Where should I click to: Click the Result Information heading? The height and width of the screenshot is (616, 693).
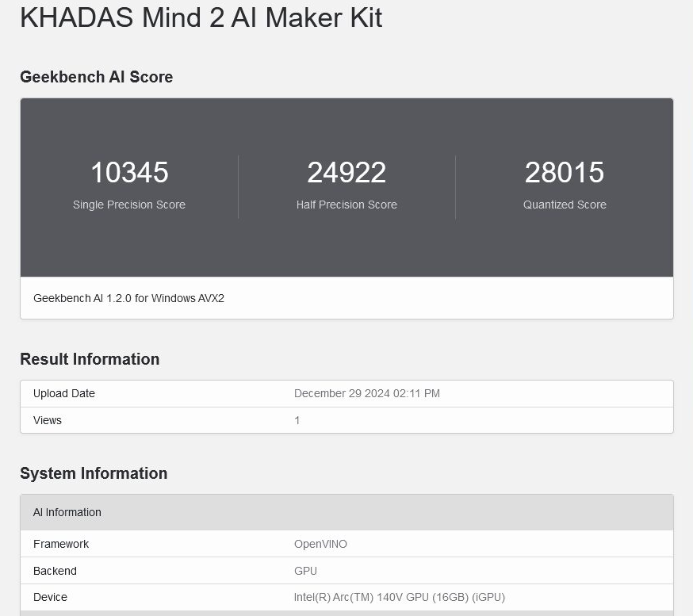point(90,359)
